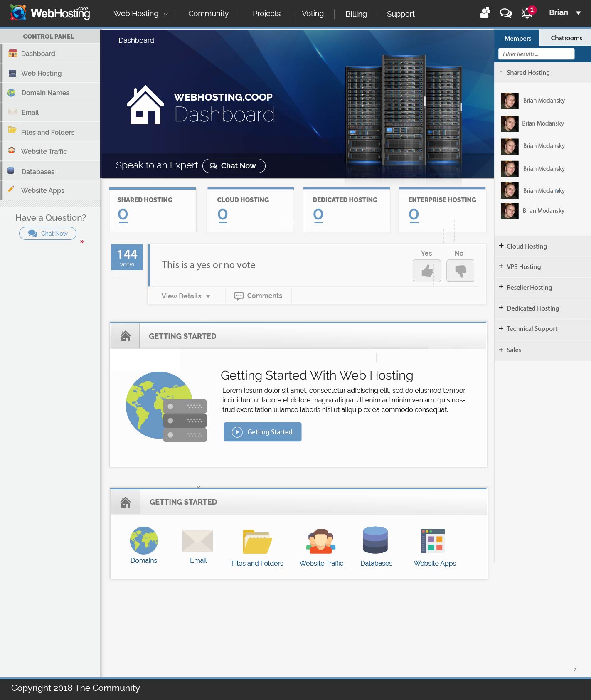Screen dimensions: 591x700
Task: Select first Brian Modansky member avatar
Action: click(x=510, y=101)
